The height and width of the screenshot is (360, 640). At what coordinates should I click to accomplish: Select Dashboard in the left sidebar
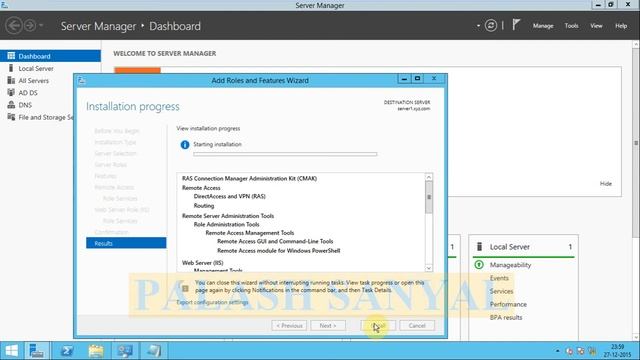pos(50,56)
